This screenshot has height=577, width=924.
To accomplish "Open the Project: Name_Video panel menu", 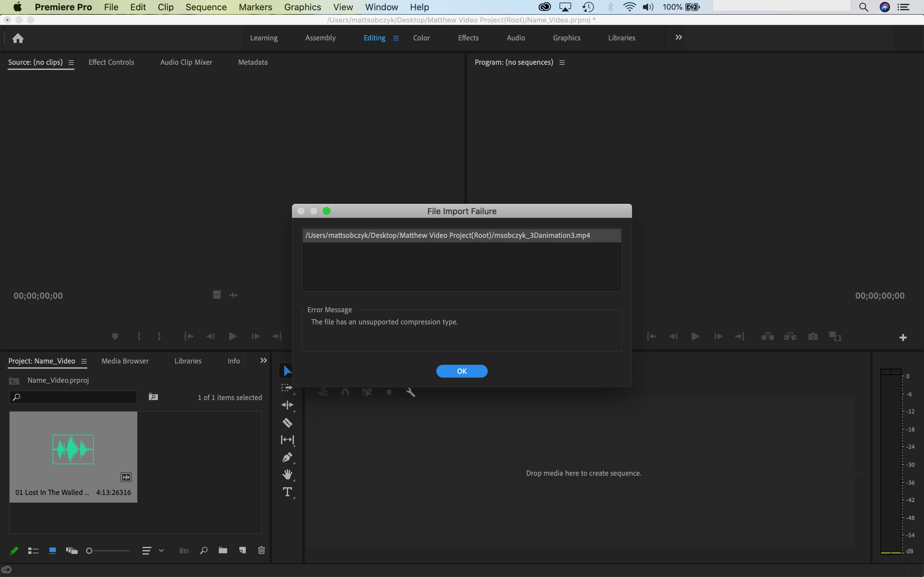I will 84,361.
